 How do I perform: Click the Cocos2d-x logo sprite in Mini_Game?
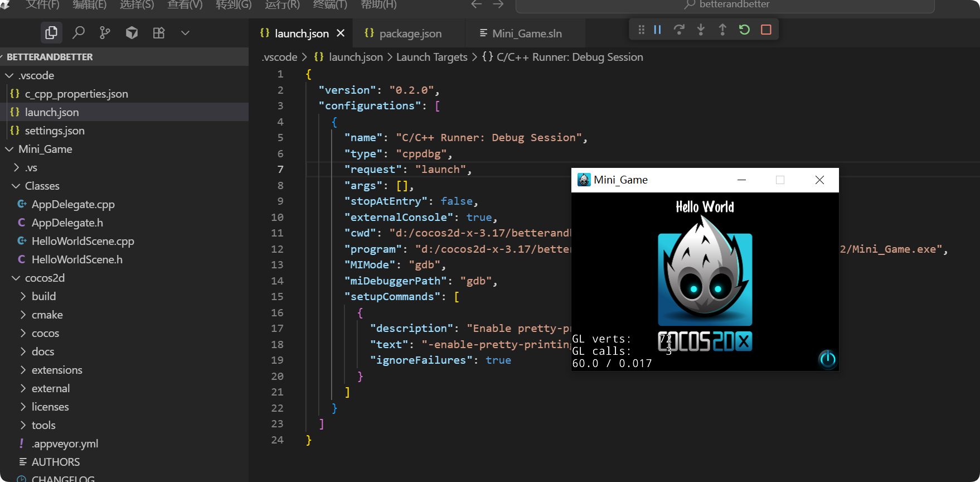pos(705,283)
